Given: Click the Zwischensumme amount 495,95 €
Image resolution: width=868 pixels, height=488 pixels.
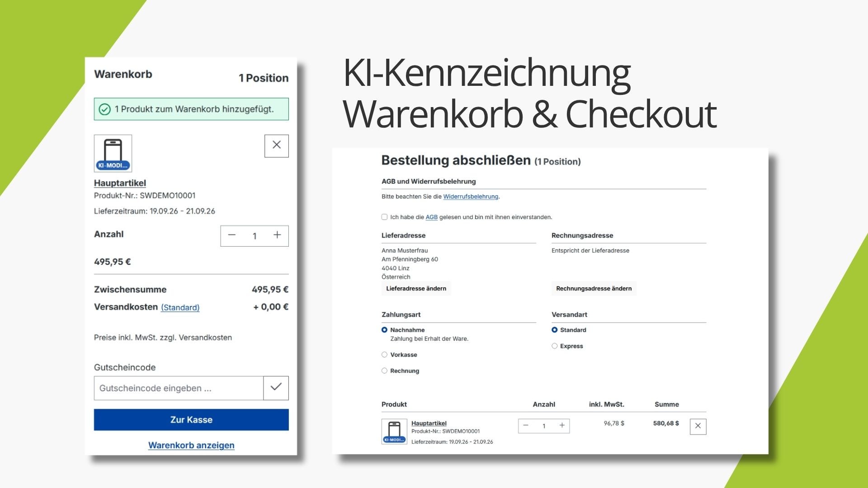Looking at the screenshot, I should coord(270,290).
